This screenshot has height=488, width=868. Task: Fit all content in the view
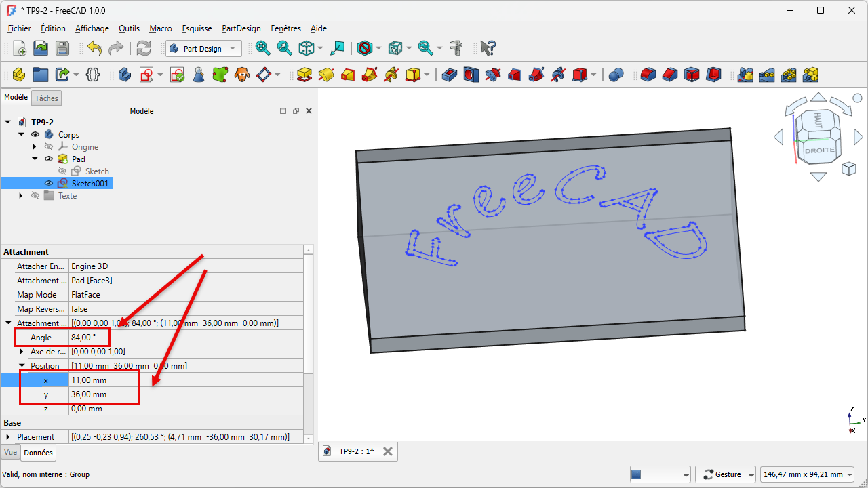point(263,48)
